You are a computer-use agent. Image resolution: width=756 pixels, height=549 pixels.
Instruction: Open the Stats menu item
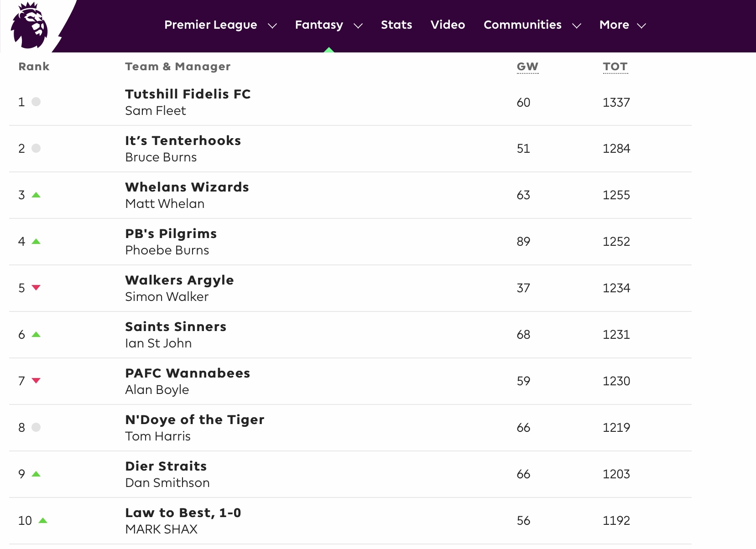[396, 25]
